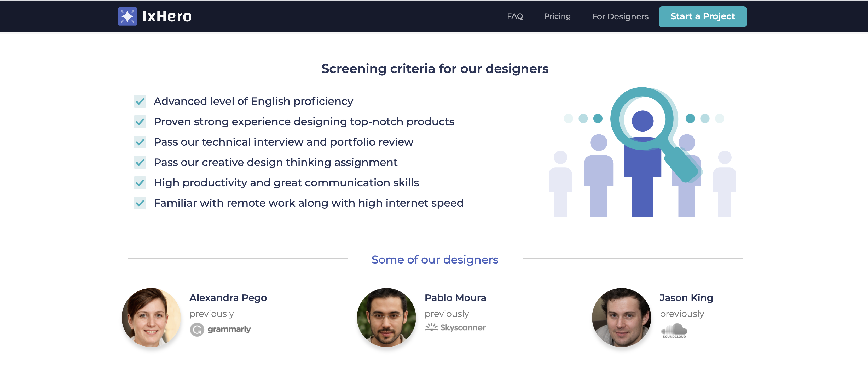Go to For Designers page

(x=620, y=16)
